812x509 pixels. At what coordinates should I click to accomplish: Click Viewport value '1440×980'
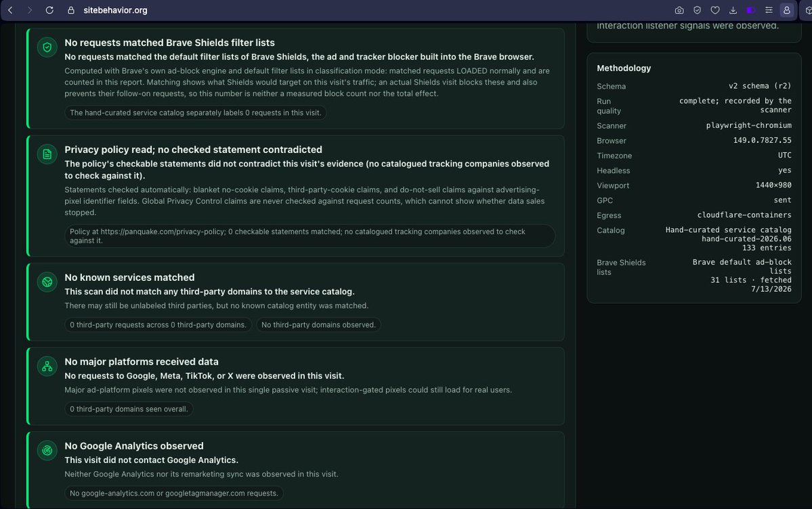point(773,185)
